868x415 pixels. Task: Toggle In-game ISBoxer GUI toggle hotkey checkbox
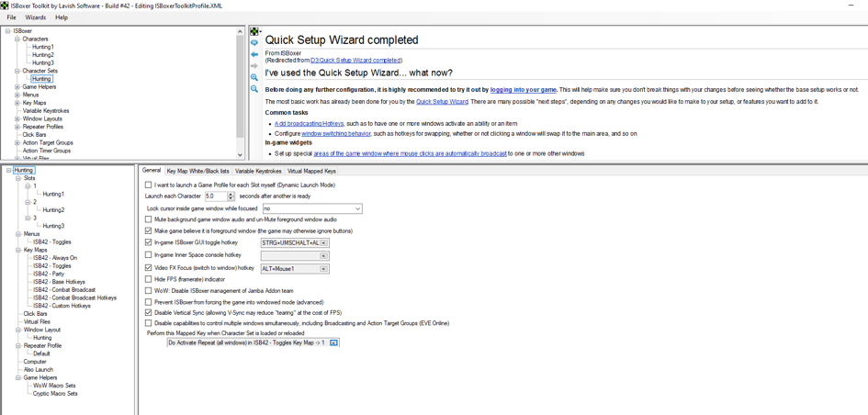point(148,242)
